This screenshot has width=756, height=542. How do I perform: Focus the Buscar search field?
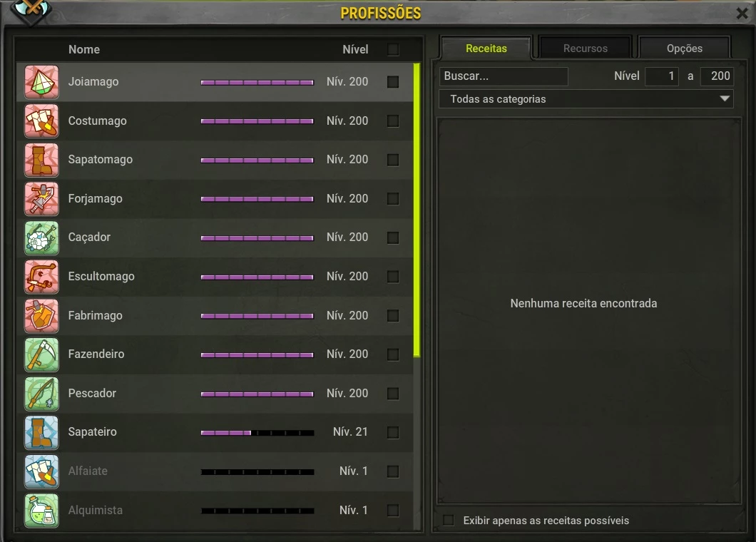(x=504, y=76)
